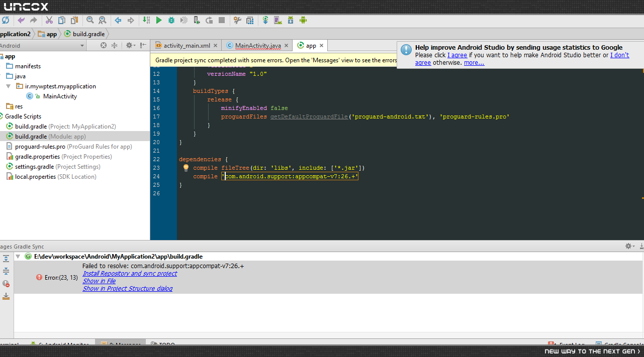Click the yellow light bulb intention icon
The height and width of the screenshot is (357, 644).
pyautogui.click(x=186, y=168)
